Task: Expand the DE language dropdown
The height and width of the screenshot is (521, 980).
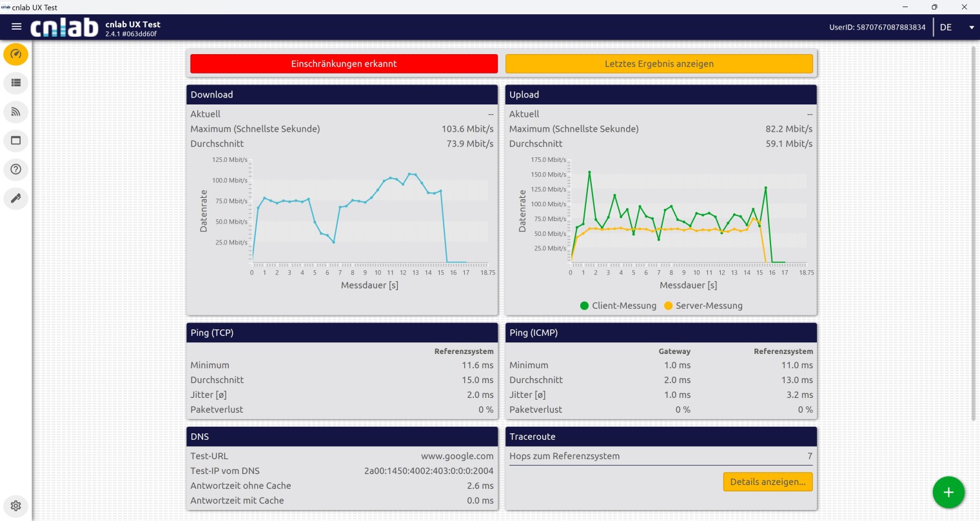Action: point(946,27)
